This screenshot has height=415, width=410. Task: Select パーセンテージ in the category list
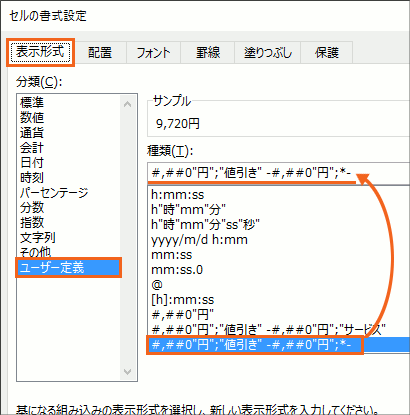[x=54, y=193]
